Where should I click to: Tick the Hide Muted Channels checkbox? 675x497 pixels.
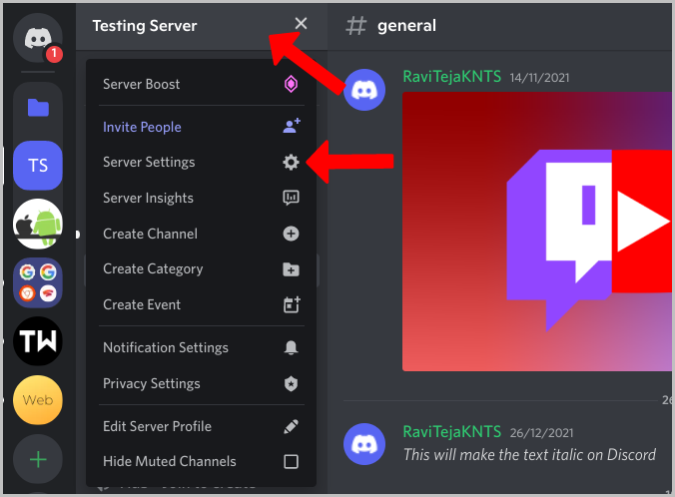tap(291, 462)
